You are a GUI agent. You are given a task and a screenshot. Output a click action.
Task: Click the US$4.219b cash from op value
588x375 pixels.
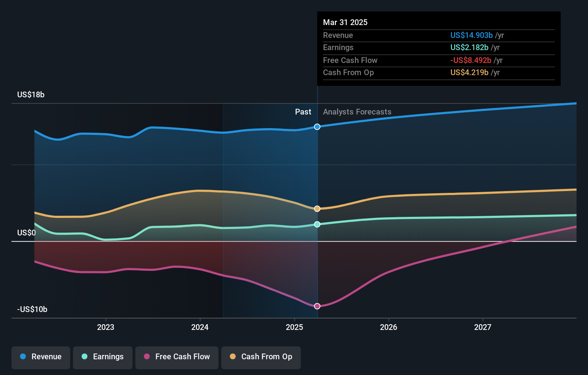click(469, 72)
